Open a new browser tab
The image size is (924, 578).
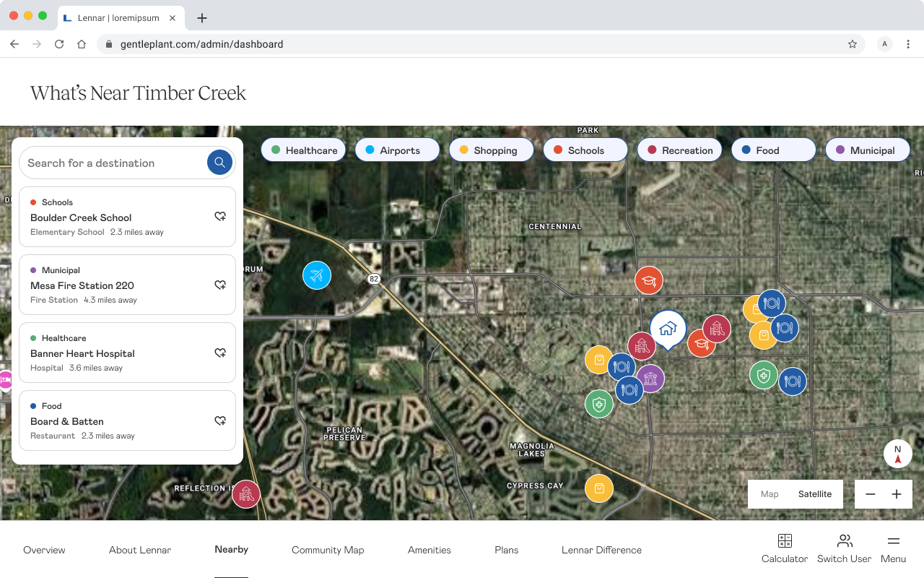pyautogui.click(x=202, y=18)
